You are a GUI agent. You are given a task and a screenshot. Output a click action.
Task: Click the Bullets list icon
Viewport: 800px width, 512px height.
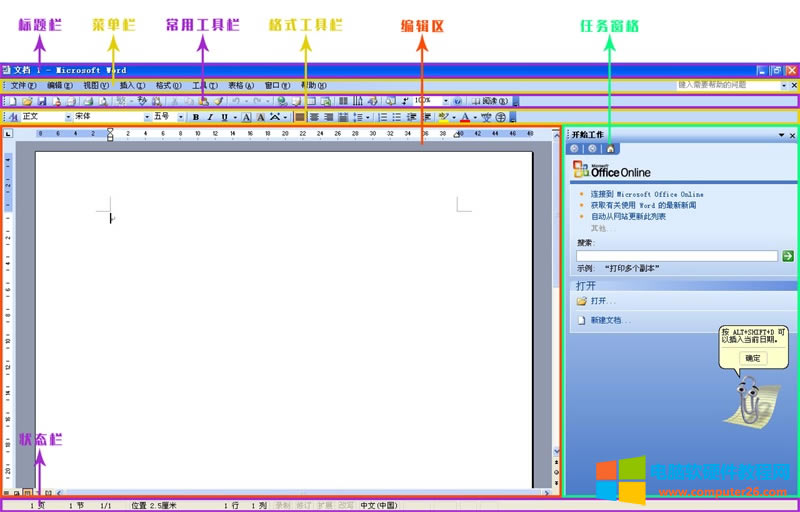click(397, 117)
